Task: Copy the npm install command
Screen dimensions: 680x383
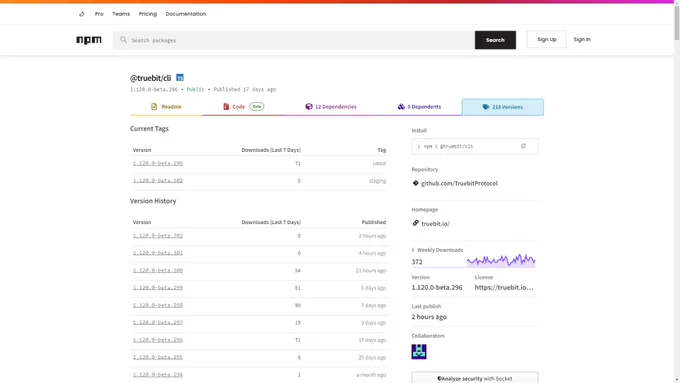Action: (523, 146)
